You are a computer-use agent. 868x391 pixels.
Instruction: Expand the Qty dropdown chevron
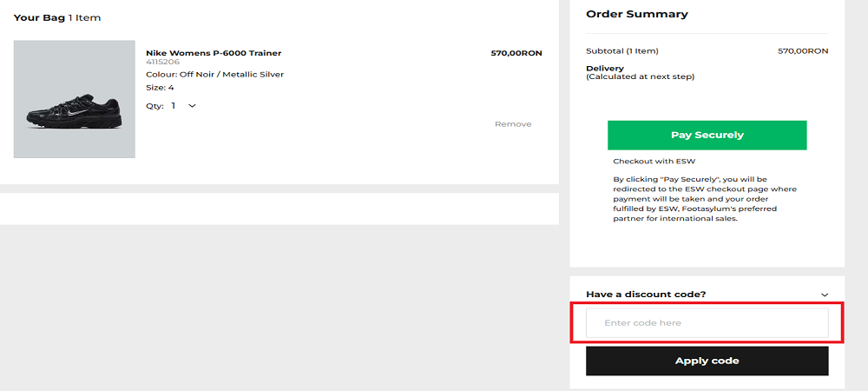click(192, 106)
